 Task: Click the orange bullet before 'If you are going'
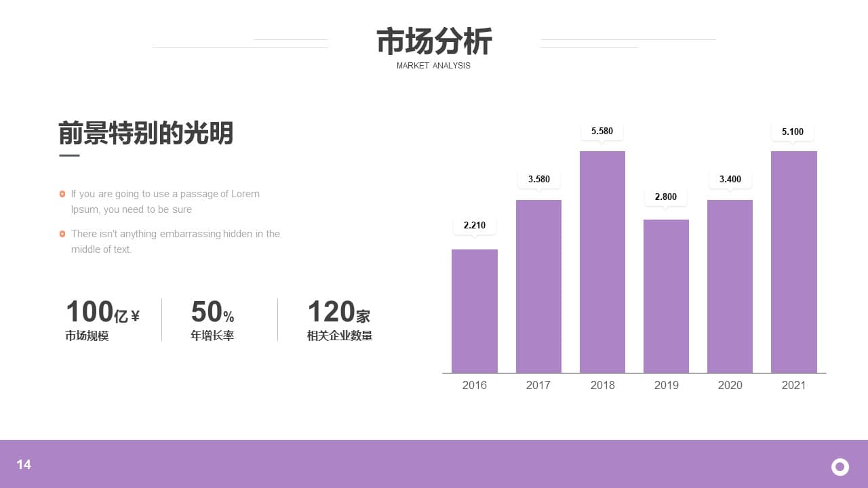[62, 194]
